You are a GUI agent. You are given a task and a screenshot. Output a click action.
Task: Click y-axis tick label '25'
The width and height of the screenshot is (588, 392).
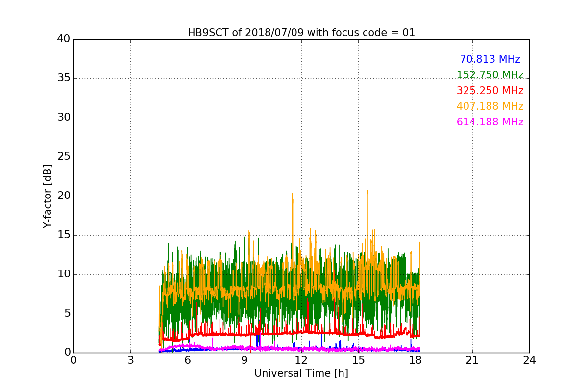pos(64,157)
